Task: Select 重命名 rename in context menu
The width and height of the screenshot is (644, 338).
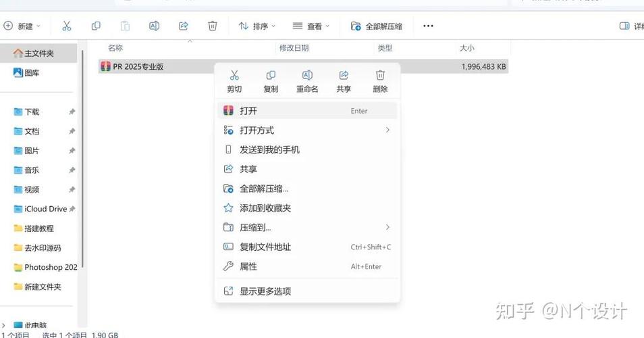Action: (x=307, y=81)
